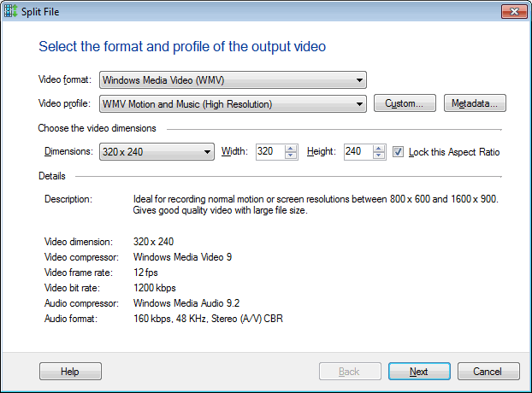This screenshot has height=393, width=532.
Task: Open the Metadata... dialog button
Action: pyautogui.click(x=475, y=104)
